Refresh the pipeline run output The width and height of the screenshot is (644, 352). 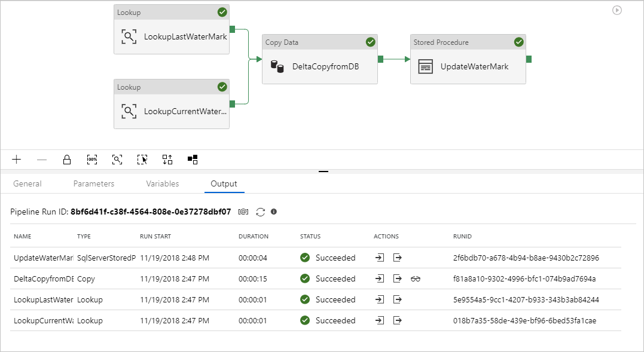pos(260,212)
